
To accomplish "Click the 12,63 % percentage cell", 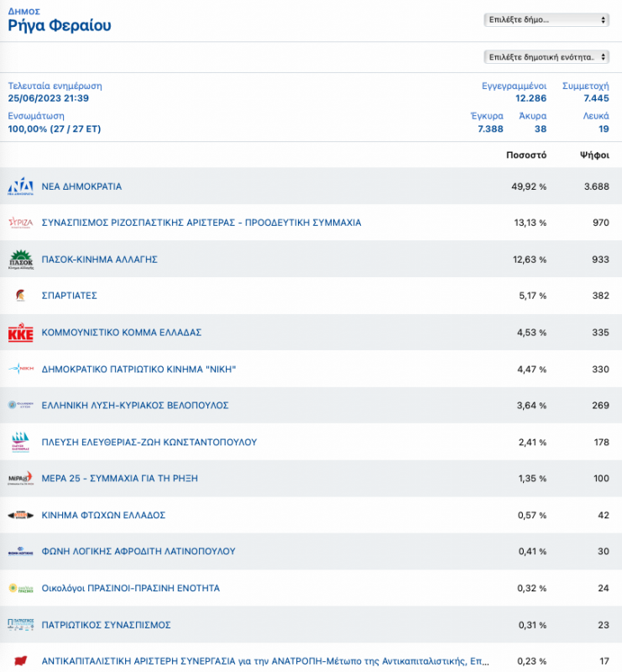I will coord(530,260).
